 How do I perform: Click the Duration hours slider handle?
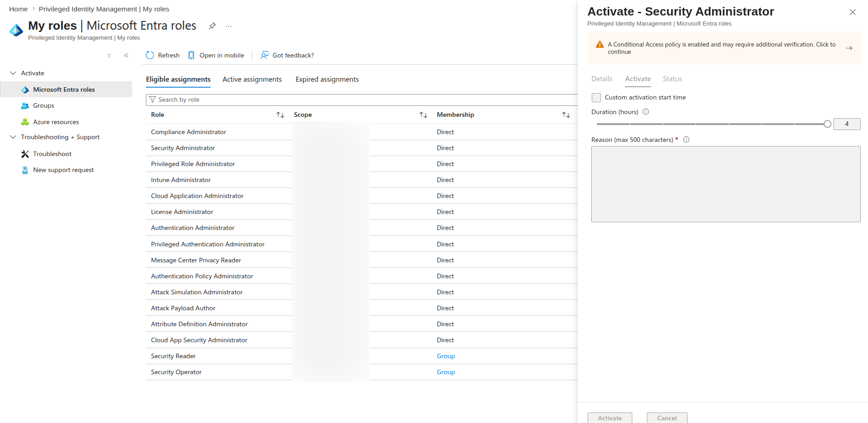click(x=827, y=124)
